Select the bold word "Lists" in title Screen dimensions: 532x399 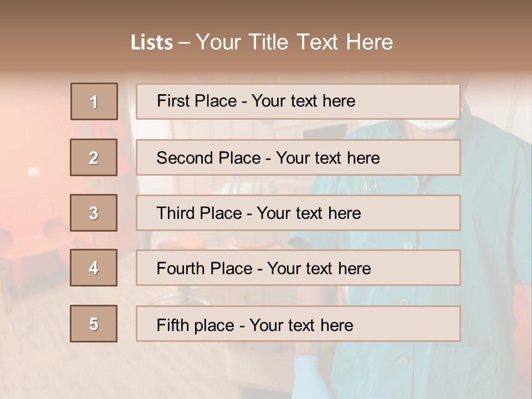pyautogui.click(x=152, y=43)
